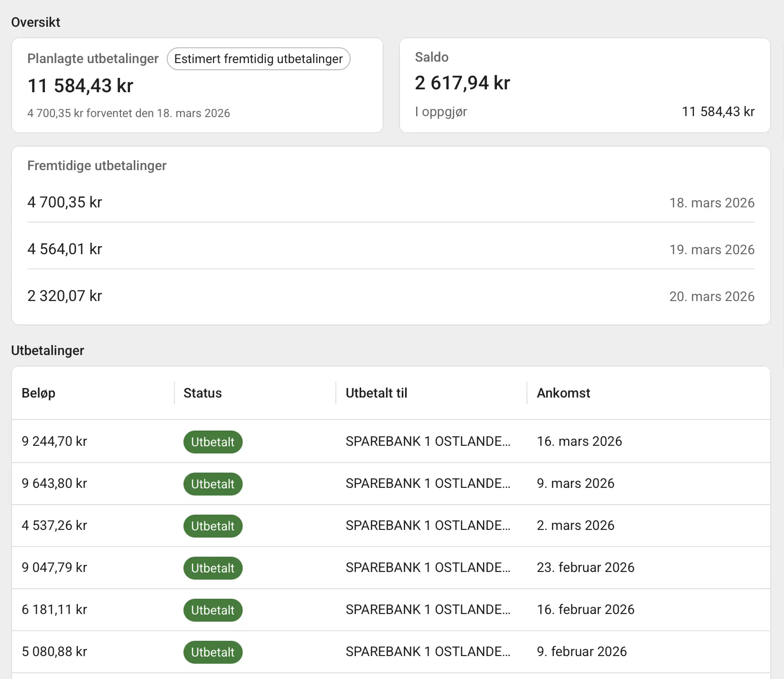Viewport: 784px width, 679px height.
Task: Sort by the Ankomst column header
Action: click(x=563, y=393)
